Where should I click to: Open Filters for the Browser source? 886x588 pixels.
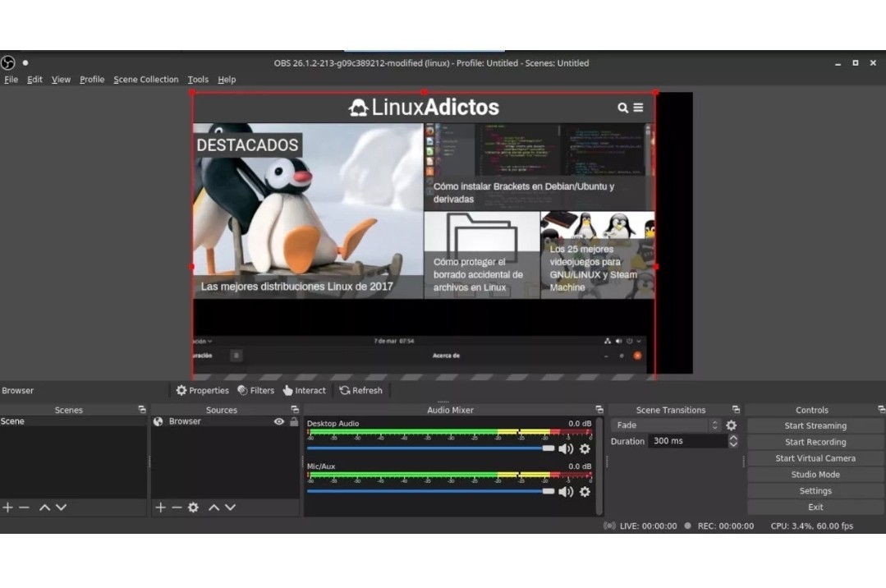255,390
